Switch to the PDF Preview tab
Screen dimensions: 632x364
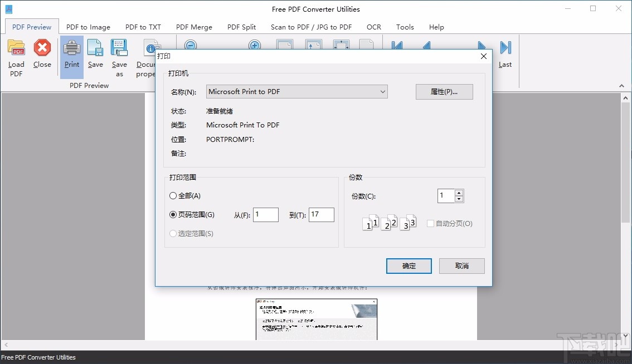[31, 26]
